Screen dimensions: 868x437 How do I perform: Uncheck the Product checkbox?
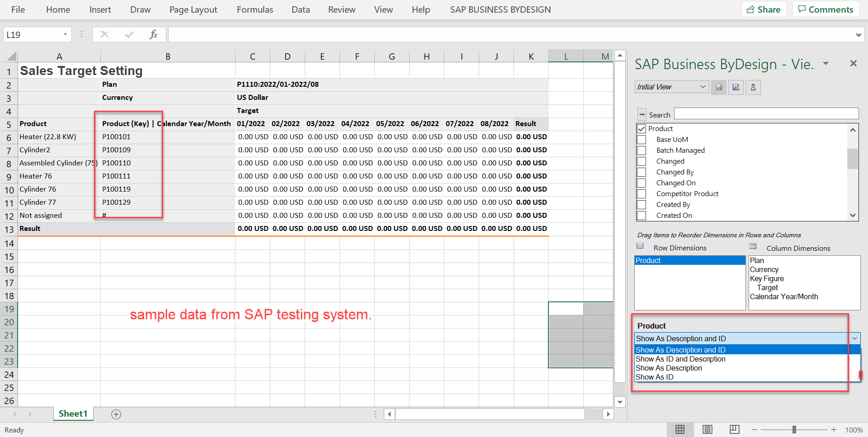[x=642, y=129]
